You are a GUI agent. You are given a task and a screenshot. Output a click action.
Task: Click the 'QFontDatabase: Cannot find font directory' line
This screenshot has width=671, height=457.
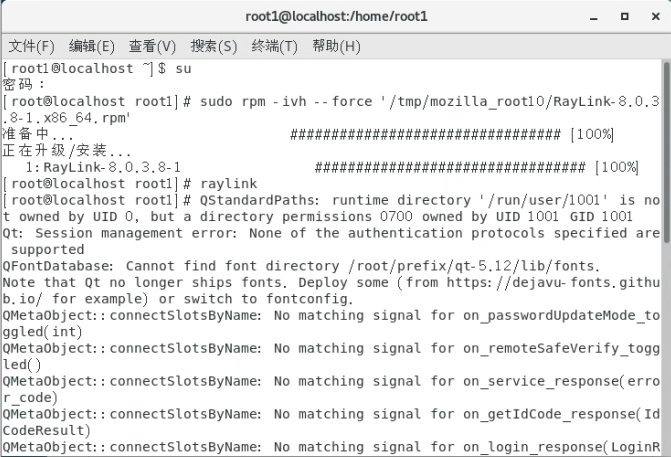[301, 266]
